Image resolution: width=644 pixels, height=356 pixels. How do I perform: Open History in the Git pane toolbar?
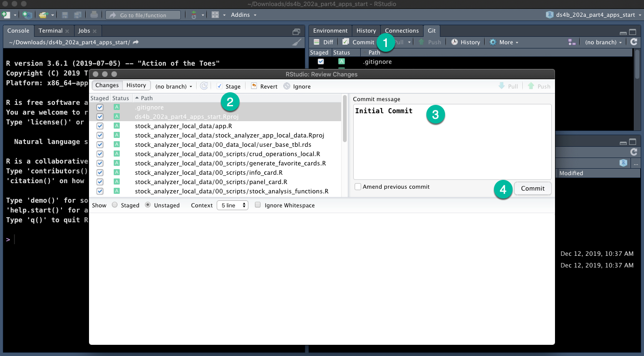[x=466, y=42]
